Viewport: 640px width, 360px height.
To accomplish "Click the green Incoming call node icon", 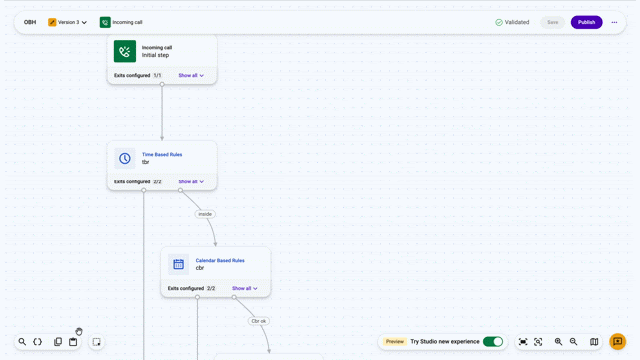I will click(125, 51).
